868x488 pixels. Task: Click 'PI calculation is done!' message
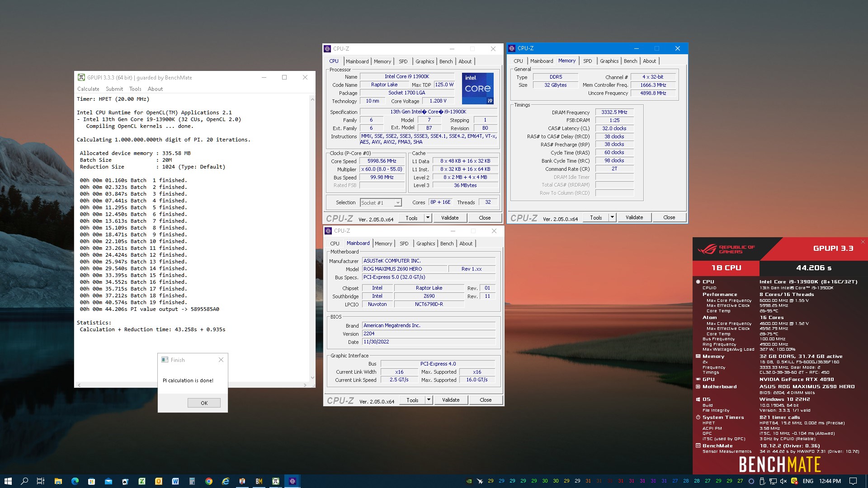coord(188,380)
